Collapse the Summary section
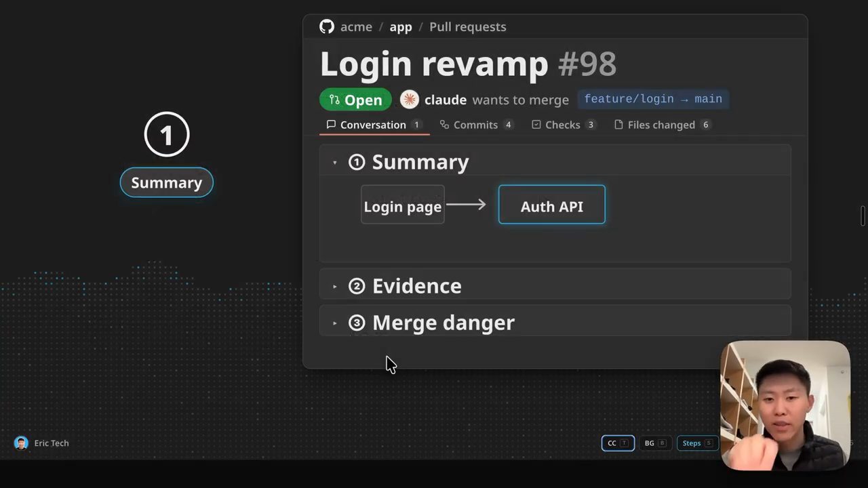This screenshot has width=868, height=488. pos(334,163)
